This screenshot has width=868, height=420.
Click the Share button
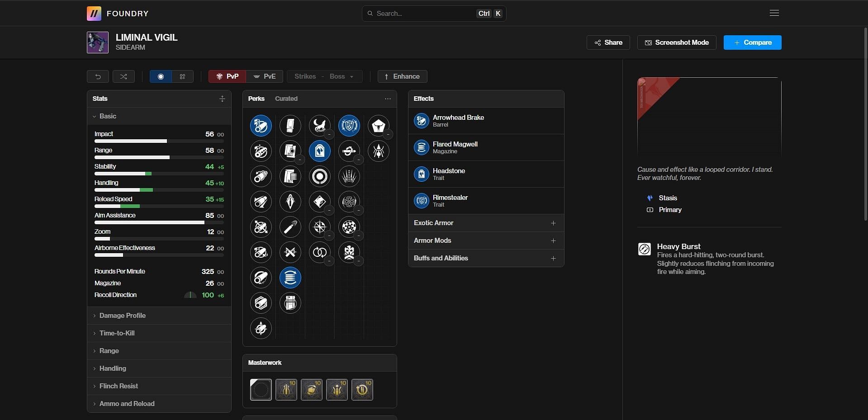point(608,42)
